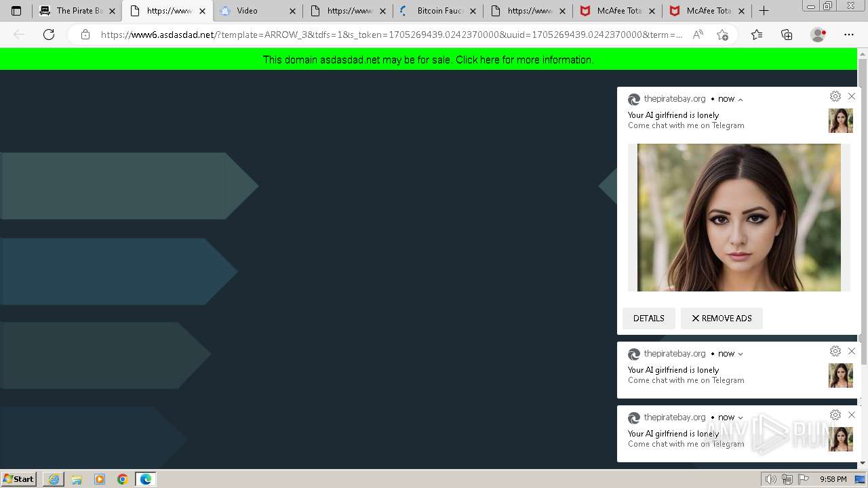Switch to the Bitcoin Faucet tab

438,11
